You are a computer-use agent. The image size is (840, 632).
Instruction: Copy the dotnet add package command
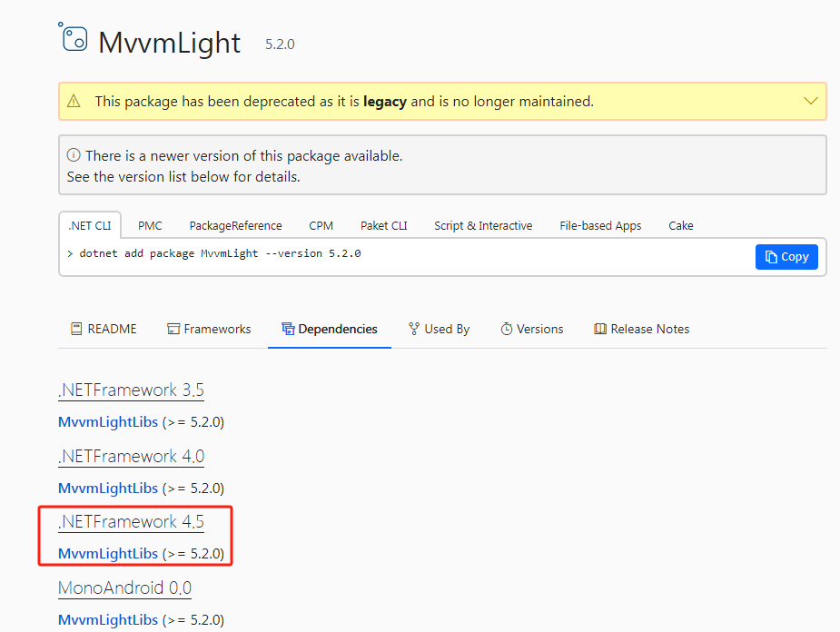click(x=786, y=257)
